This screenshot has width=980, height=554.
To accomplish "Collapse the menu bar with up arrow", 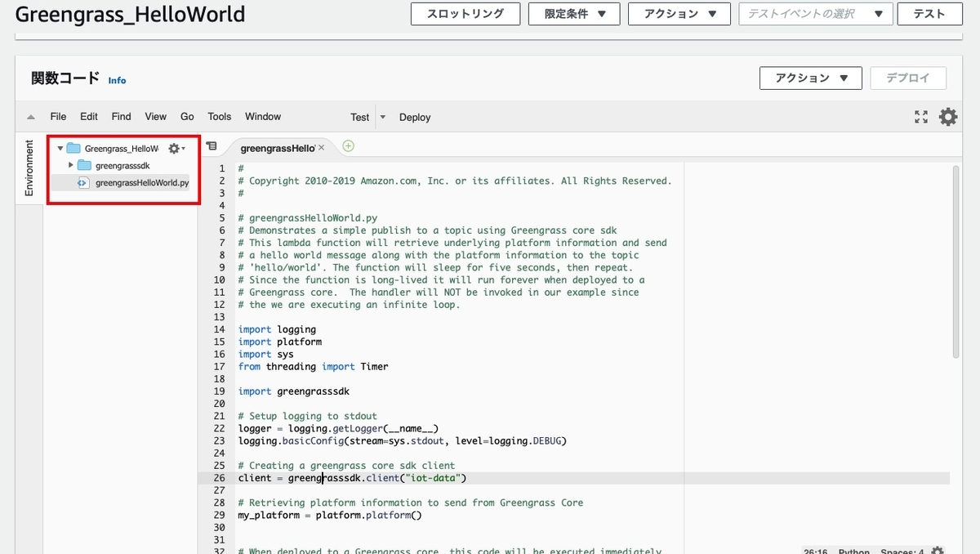I will (x=31, y=117).
